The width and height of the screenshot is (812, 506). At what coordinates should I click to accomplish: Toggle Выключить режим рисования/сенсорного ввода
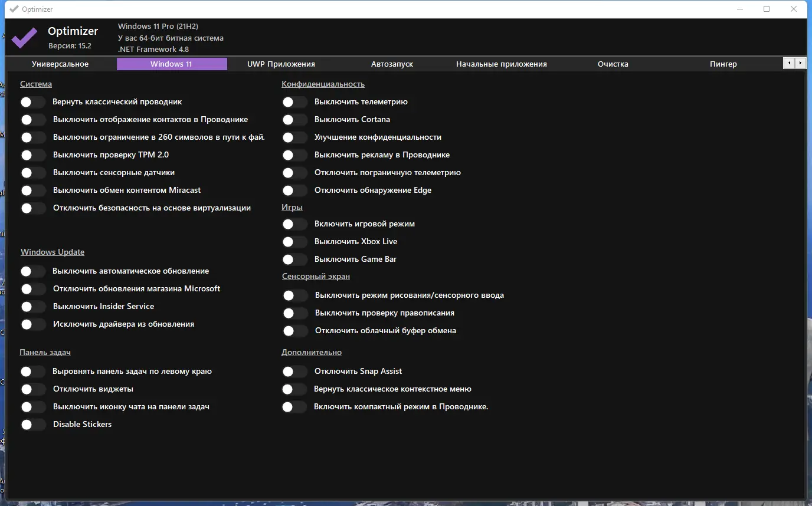coord(295,295)
